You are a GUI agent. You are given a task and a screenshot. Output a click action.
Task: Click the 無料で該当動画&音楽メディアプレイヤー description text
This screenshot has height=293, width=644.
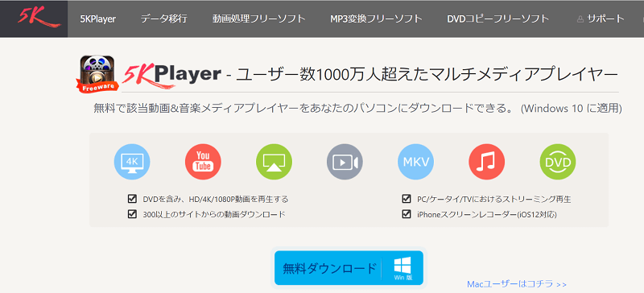click(x=305, y=109)
